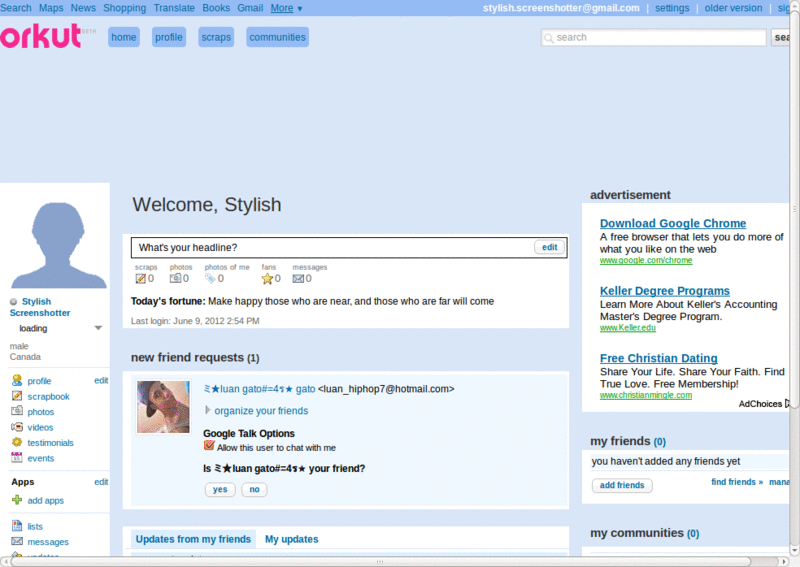
Task: Click the default silhouette profile picture
Action: coord(59,245)
